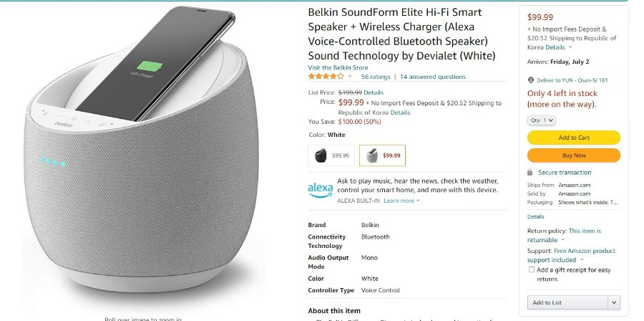Image resolution: width=644 pixels, height=321 pixels.
Task: Expand the ratings chevron next to stars
Action: pos(350,77)
